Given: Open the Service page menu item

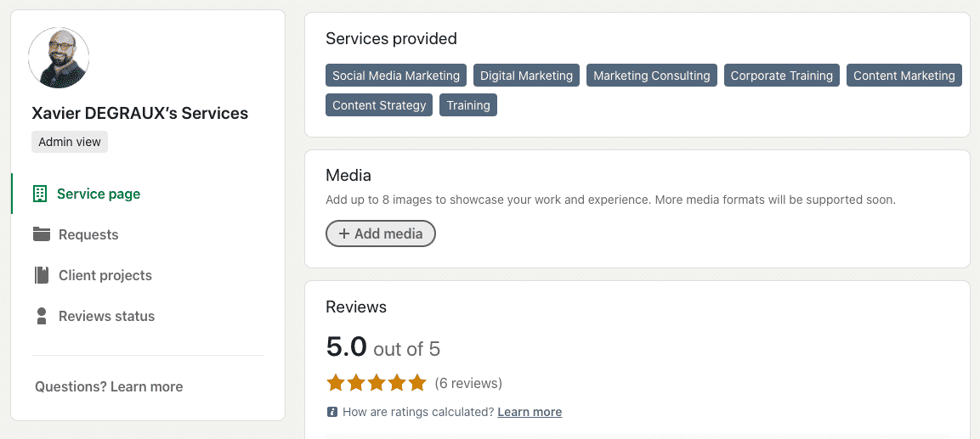Looking at the screenshot, I should click(99, 194).
